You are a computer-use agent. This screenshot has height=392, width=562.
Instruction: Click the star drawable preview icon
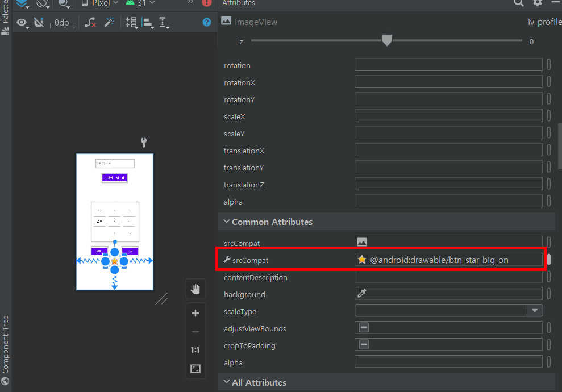point(362,260)
